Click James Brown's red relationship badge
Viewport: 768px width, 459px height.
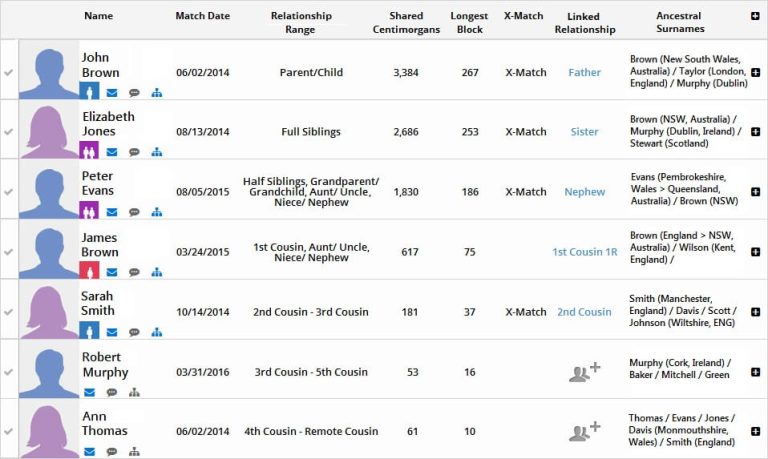pos(89,272)
